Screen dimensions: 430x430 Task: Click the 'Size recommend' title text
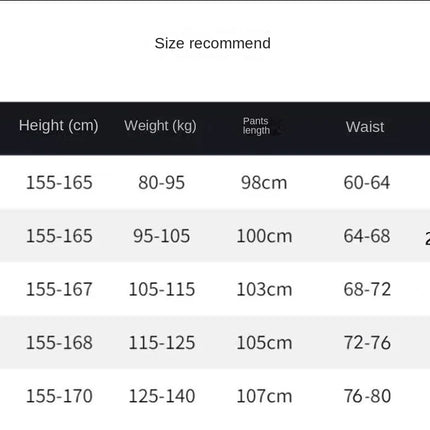pos(212,44)
